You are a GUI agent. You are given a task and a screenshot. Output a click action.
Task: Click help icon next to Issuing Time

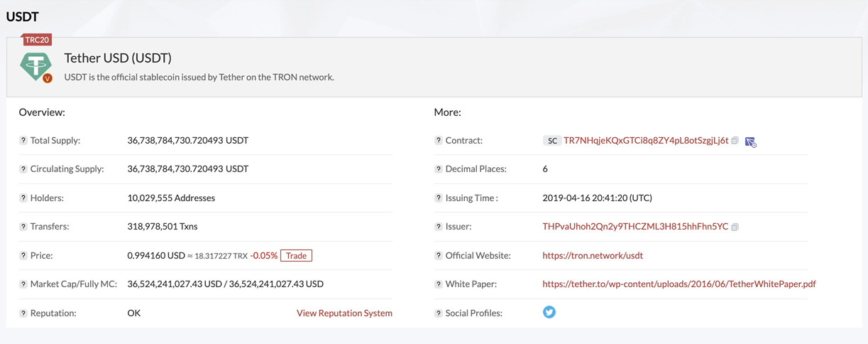[x=438, y=198]
